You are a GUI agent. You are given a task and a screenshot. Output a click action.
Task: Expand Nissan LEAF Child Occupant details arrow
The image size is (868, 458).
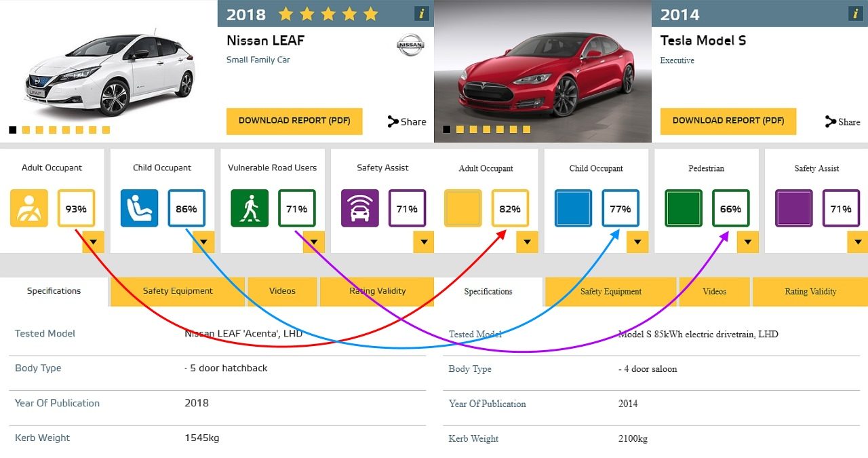203,242
